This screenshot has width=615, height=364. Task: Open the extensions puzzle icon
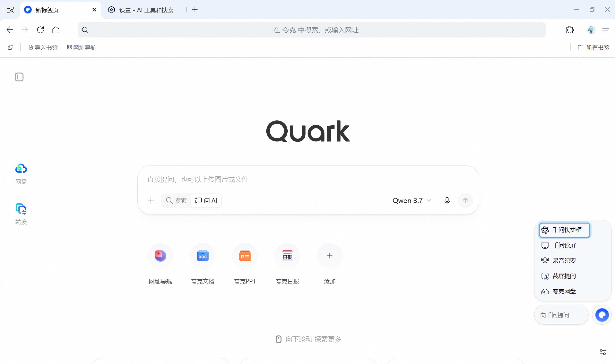(570, 30)
